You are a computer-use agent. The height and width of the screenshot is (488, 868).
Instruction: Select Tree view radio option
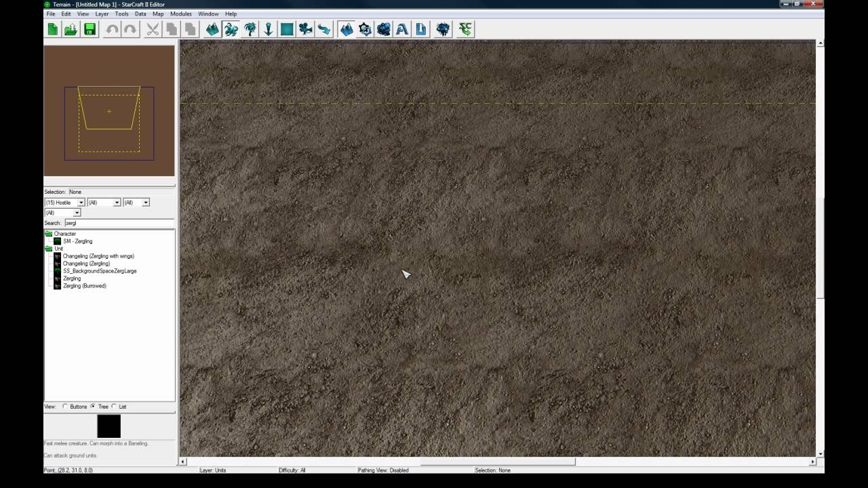[93, 407]
